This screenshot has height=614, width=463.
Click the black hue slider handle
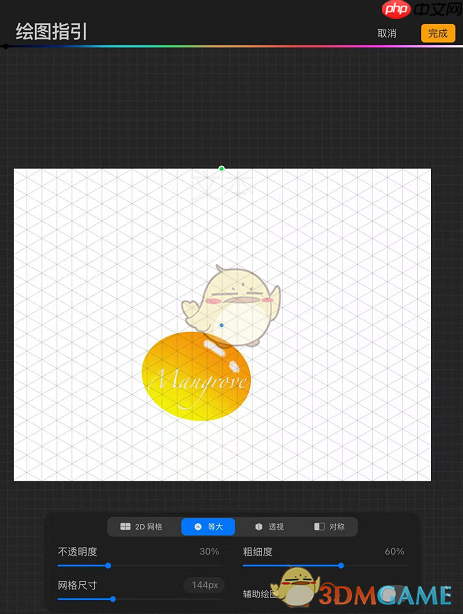(x=5, y=47)
